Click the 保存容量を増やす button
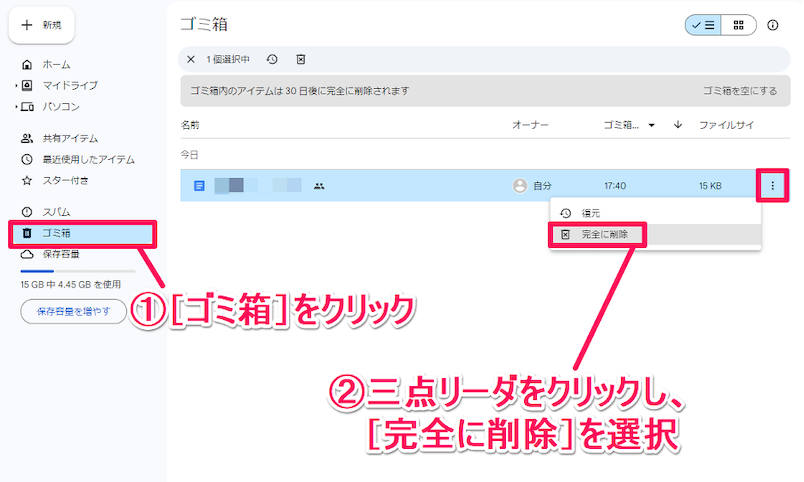 74,312
